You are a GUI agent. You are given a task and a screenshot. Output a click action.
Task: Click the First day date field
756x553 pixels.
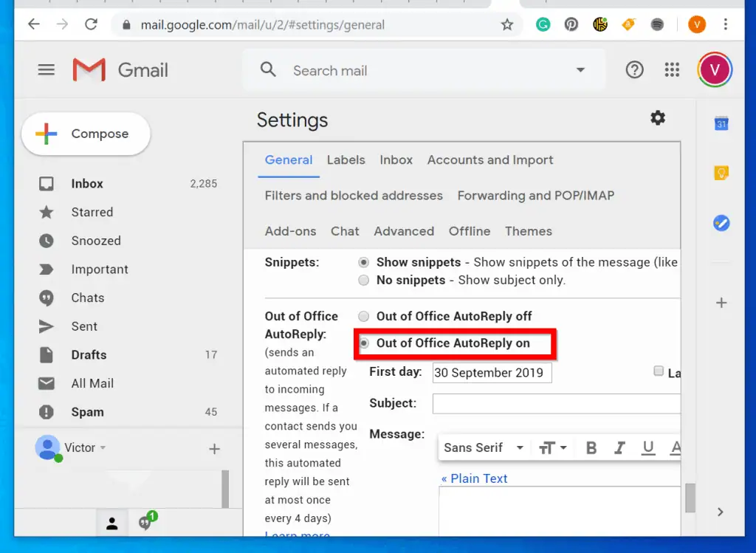pos(492,373)
